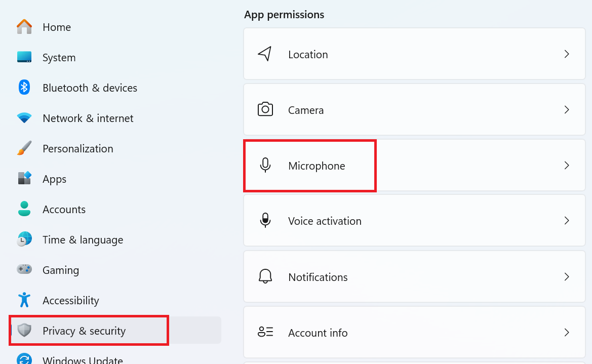Click the Location arrow icon
592x364 pixels.
click(x=265, y=54)
